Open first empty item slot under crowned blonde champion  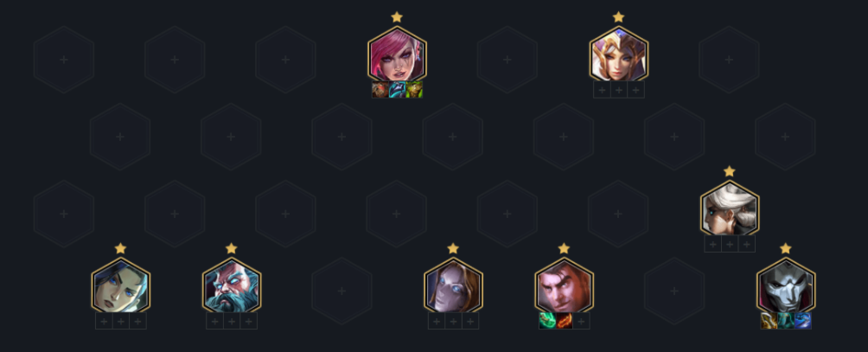pyautogui.click(x=603, y=90)
